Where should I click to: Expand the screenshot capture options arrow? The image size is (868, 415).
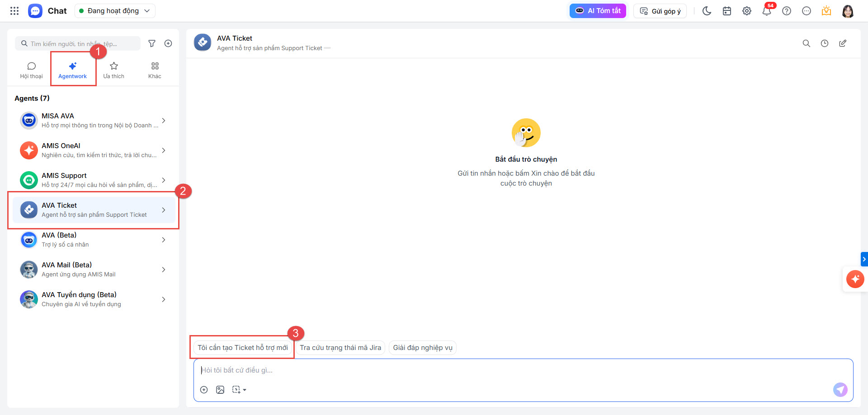click(245, 390)
